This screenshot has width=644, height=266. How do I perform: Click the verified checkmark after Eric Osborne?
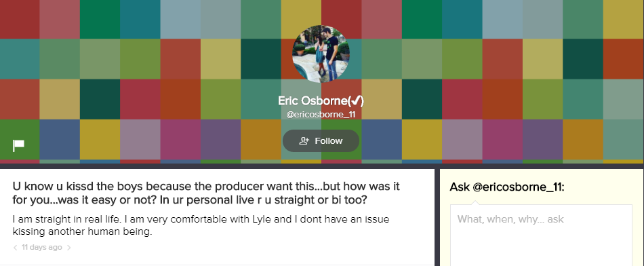click(x=356, y=100)
